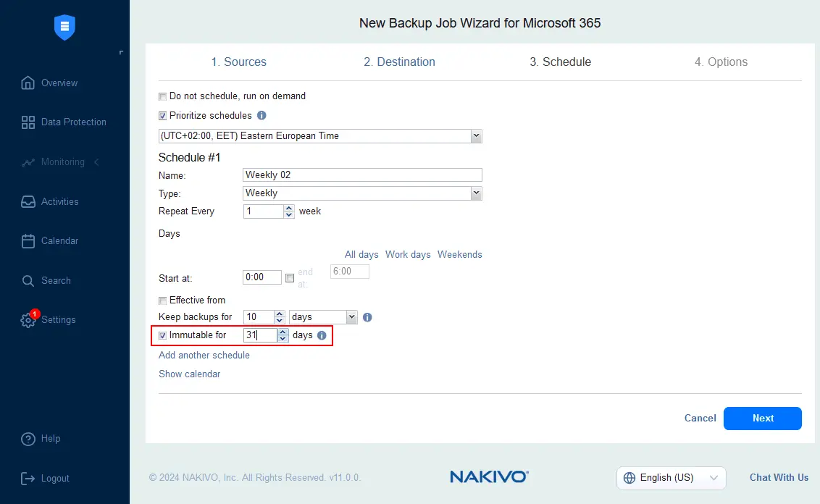Select the 3. Schedule step
Viewport: 820px width, 504px height.
[560, 62]
